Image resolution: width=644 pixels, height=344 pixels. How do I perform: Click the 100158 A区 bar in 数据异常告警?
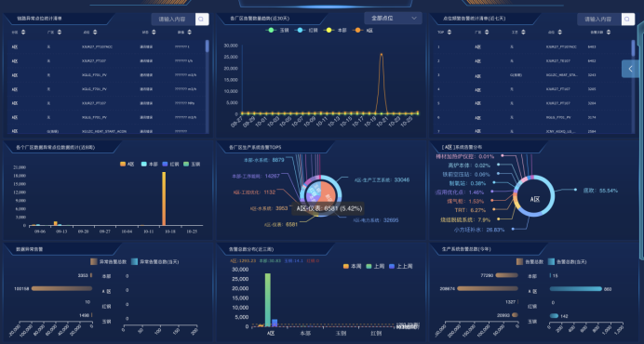click(x=61, y=288)
